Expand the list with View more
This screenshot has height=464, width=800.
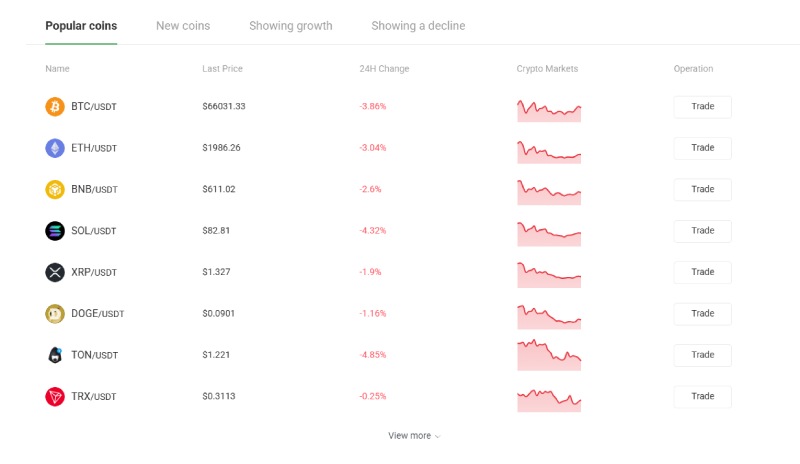[x=414, y=436]
